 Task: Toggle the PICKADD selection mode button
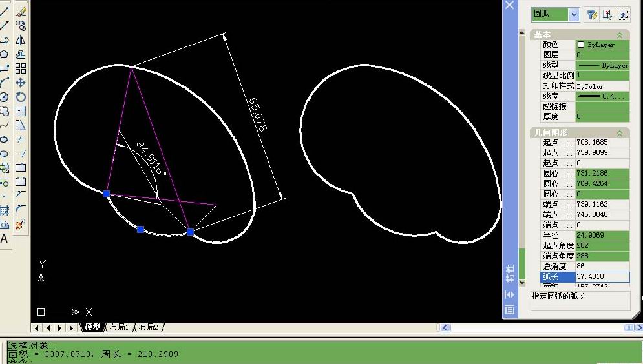pyautogui.click(x=623, y=15)
